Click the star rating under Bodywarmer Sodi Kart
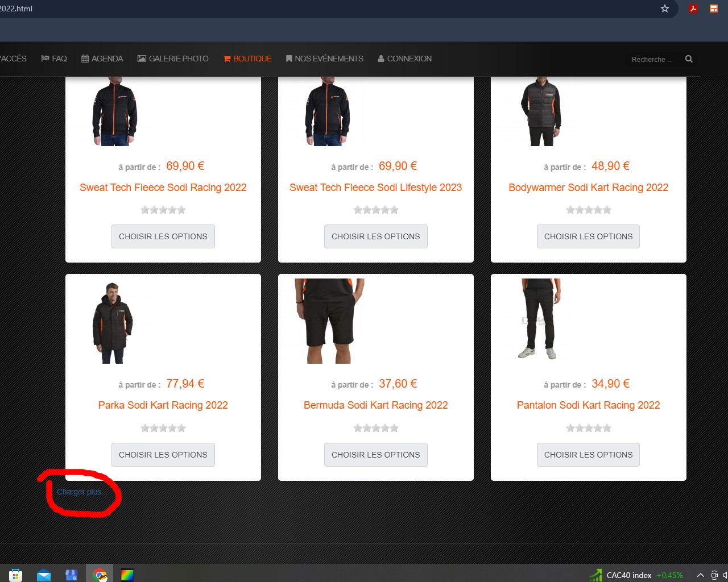 [x=589, y=210]
